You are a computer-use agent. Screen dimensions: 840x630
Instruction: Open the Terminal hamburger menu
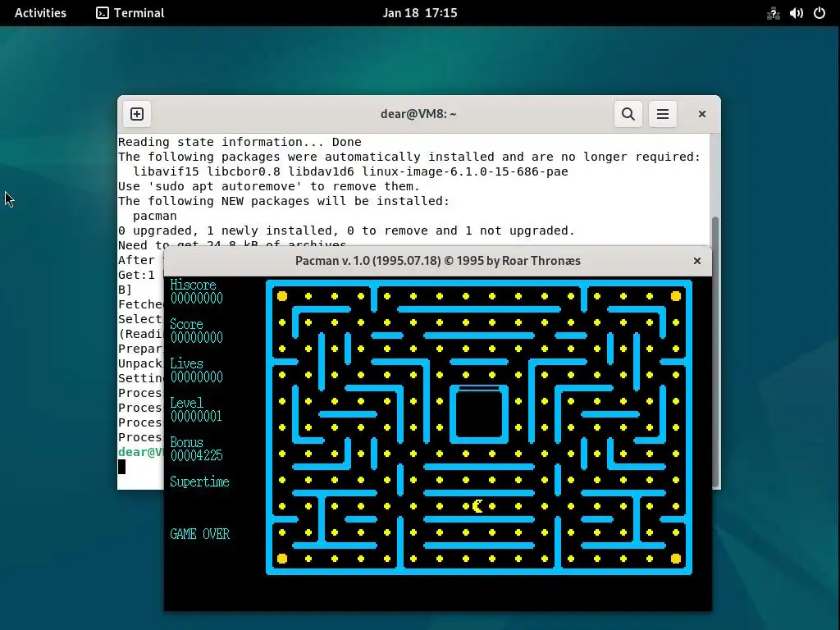point(662,114)
